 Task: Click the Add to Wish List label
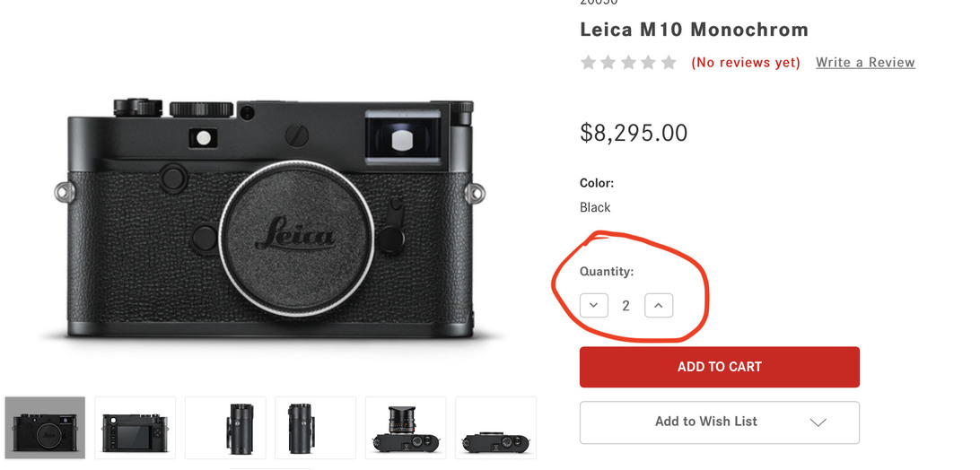coord(705,422)
